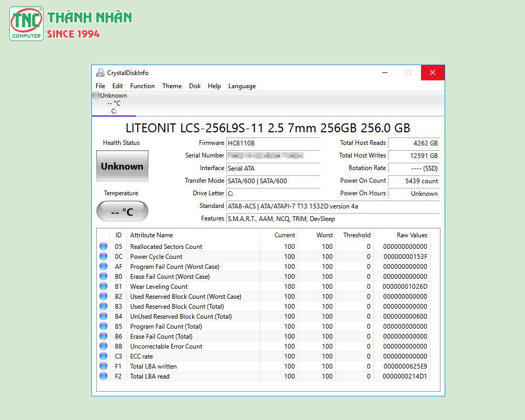Click the Threshold column header
This screenshot has height=420, width=525.
(354, 235)
